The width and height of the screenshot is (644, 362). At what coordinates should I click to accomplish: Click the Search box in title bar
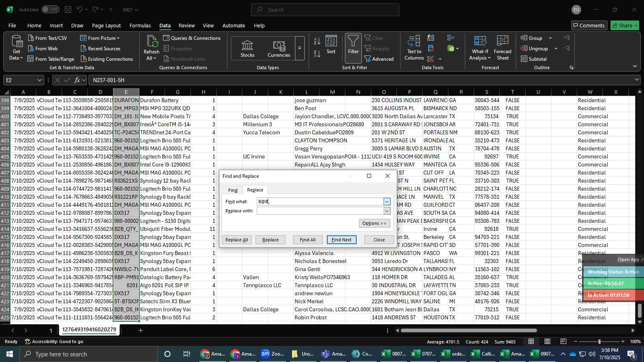(325, 10)
